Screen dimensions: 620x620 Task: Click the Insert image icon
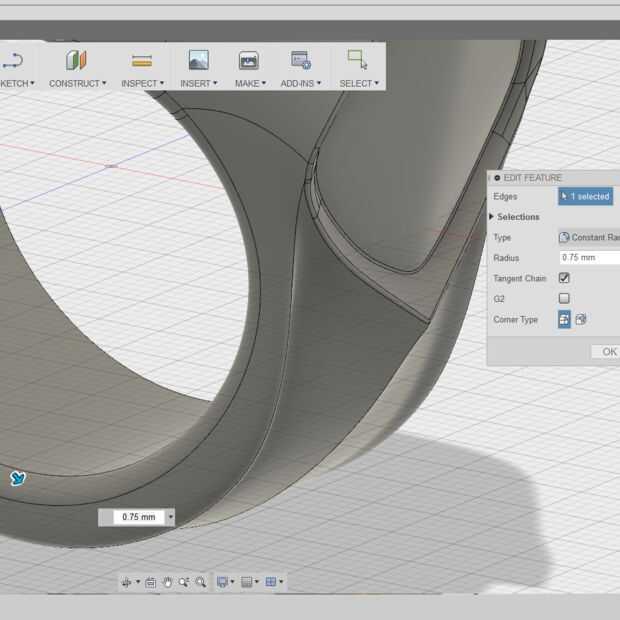pyautogui.click(x=199, y=60)
